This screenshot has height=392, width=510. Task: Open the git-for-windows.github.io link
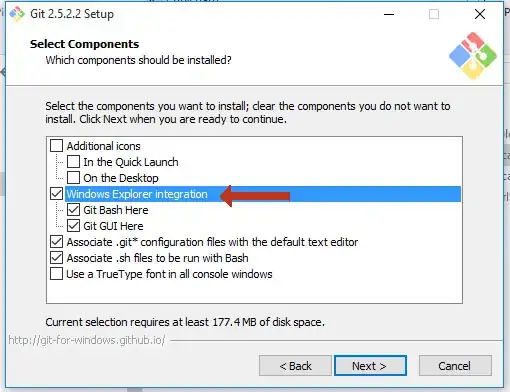tap(87, 340)
